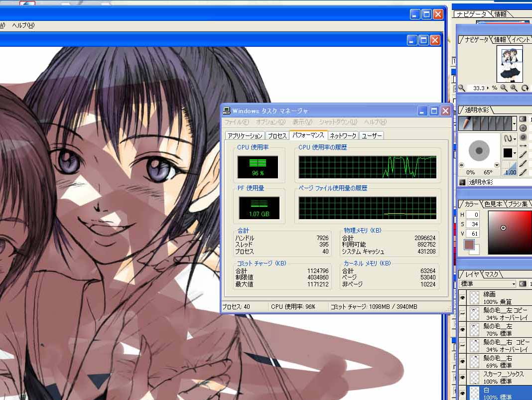This screenshot has height=400, width=532.
Task: Click the 1.00 brush size slider box
Action: click(509, 168)
